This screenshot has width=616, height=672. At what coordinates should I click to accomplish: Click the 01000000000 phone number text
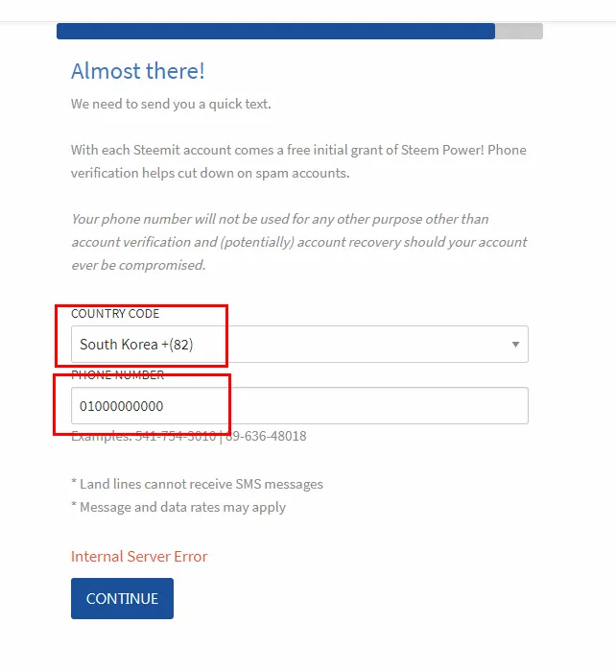point(122,406)
